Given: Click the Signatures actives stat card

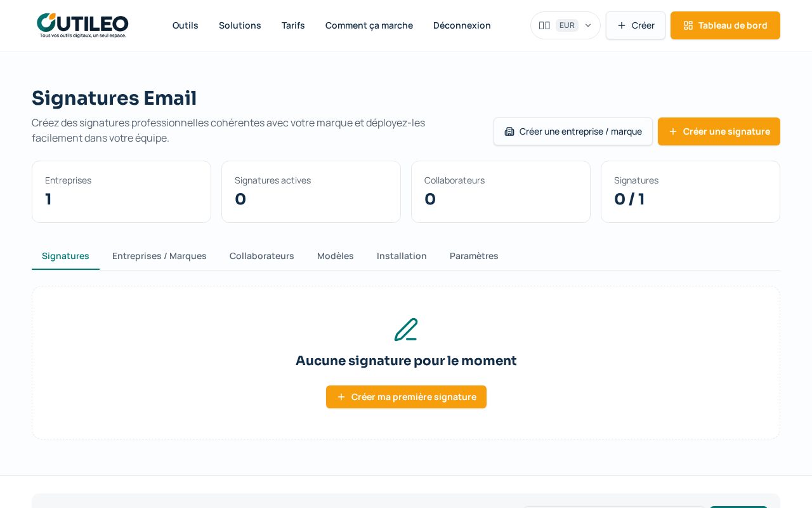Looking at the screenshot, I should pos(311,192).
